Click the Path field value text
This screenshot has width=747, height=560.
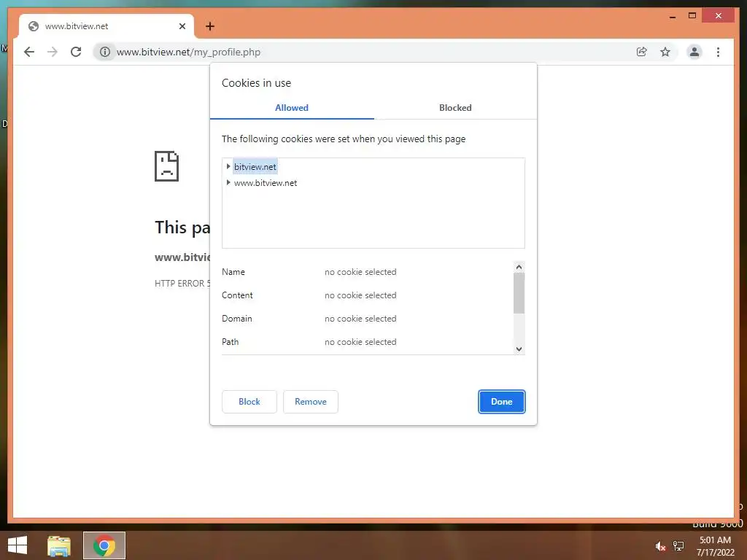[360, 342]
